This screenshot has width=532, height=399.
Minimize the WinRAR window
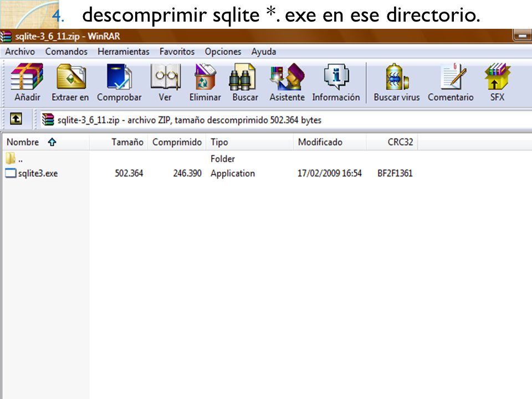tap(523, 35)
